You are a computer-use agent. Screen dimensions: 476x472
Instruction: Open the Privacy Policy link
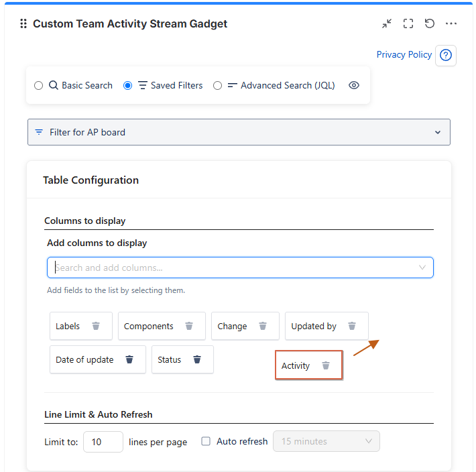point(404,54)
